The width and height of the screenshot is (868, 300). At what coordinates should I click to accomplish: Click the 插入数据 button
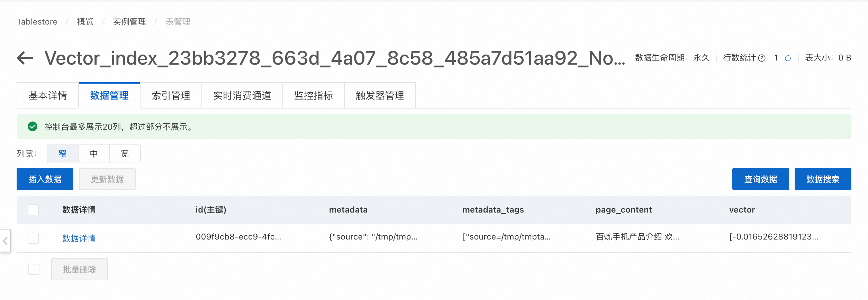click(x=45, y=179)
